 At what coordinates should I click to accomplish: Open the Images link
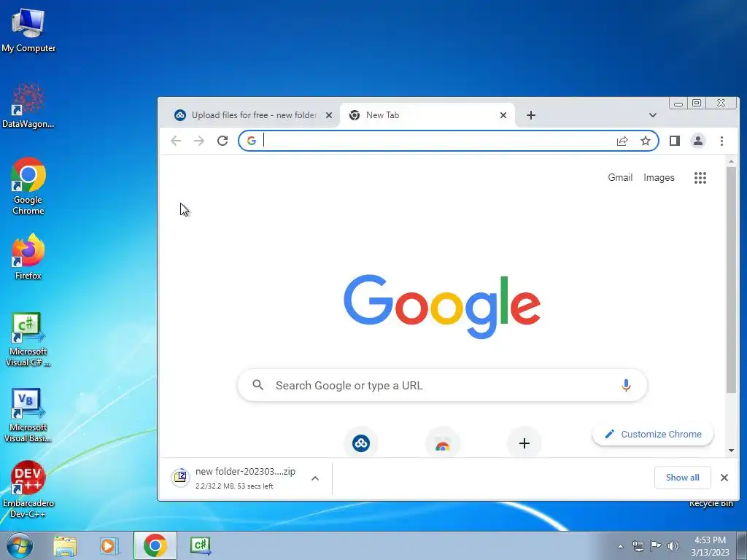[x=659, y=178]
